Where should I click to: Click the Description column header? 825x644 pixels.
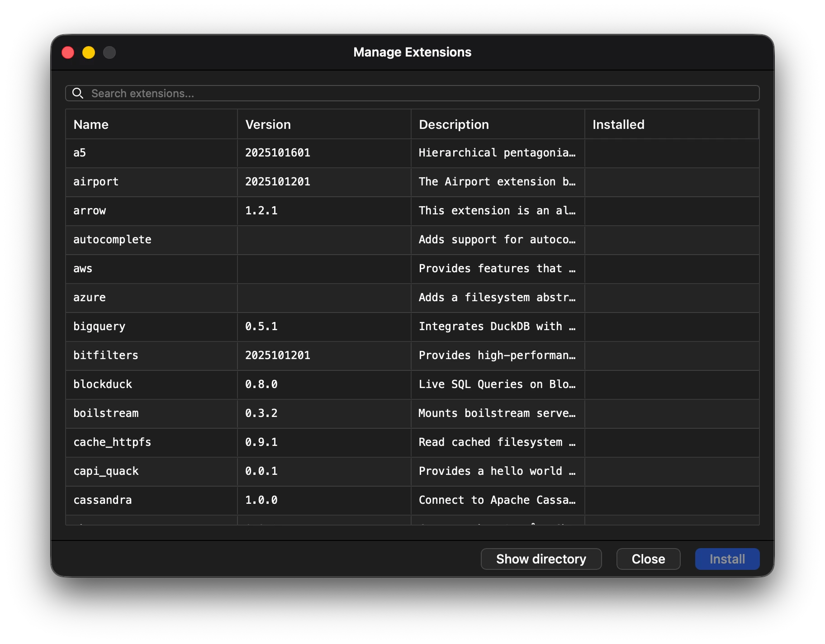pos(454,124)
